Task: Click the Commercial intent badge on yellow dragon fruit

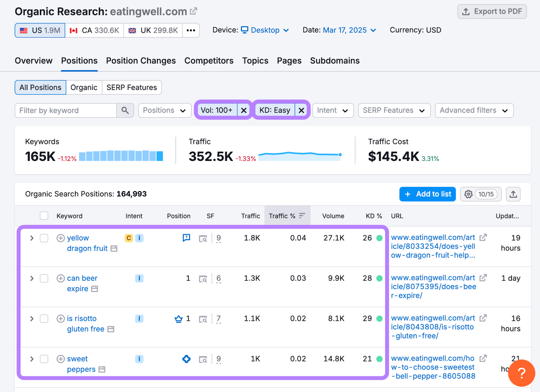Action: click(x=128, y=238)
